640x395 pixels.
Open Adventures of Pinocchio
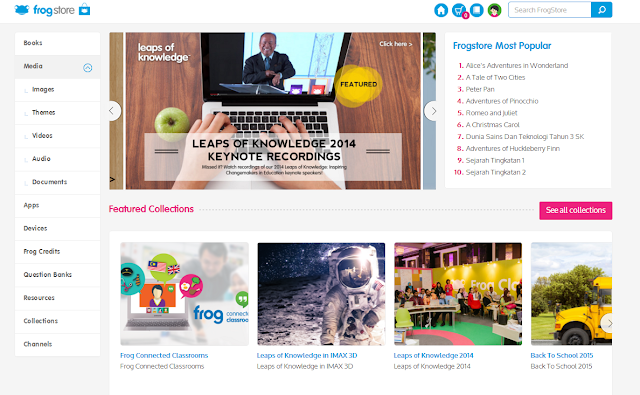pyautogui.click(x=502, y=101)
